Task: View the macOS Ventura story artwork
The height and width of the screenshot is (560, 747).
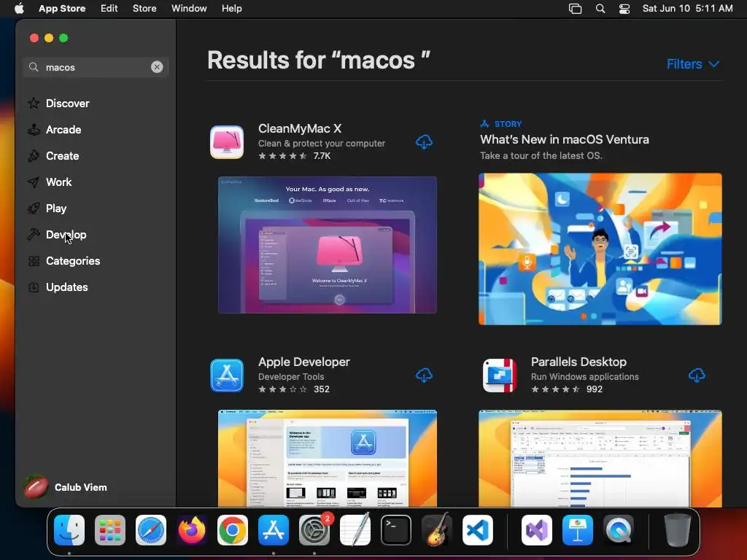Action: (x=600, y=249)
